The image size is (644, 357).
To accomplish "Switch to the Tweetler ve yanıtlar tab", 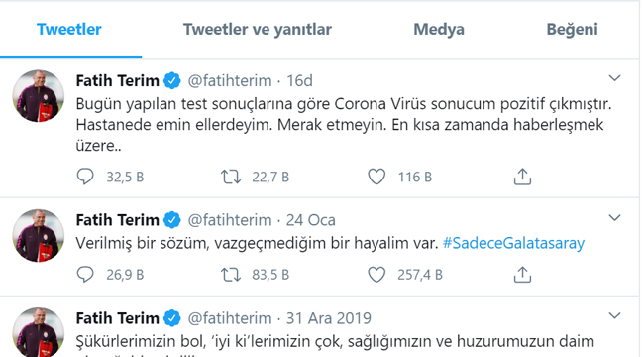I will (258, 29).
